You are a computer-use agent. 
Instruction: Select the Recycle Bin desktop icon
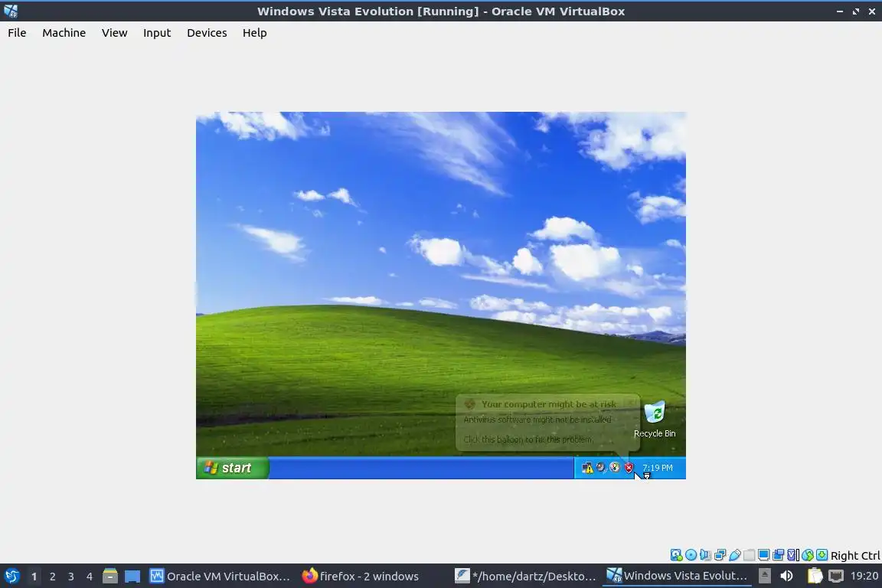(x=654, y=420)
